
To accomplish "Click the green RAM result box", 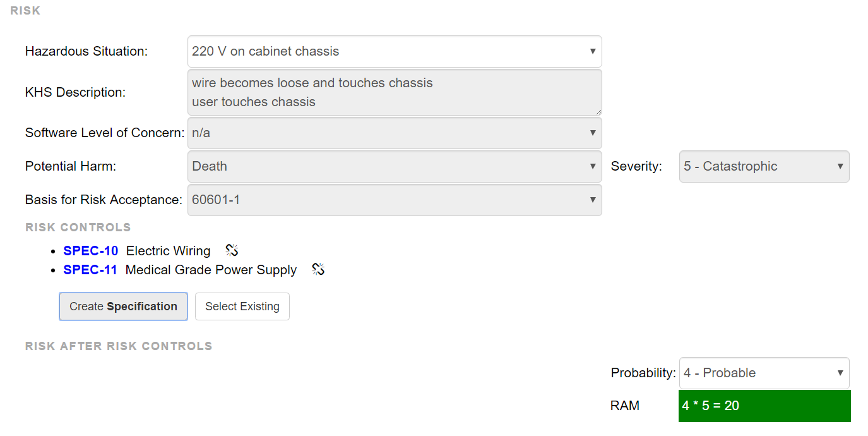I will [x=764, y=406].
